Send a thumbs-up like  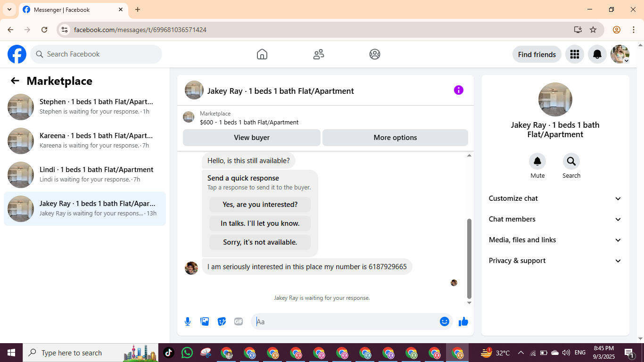(463, 321)
